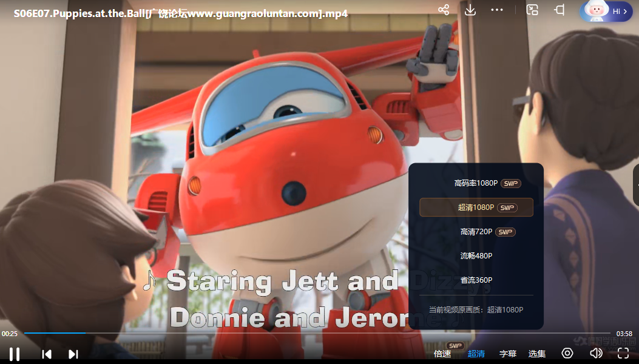Select 高码率1080P quality option

tap(476, 183)
